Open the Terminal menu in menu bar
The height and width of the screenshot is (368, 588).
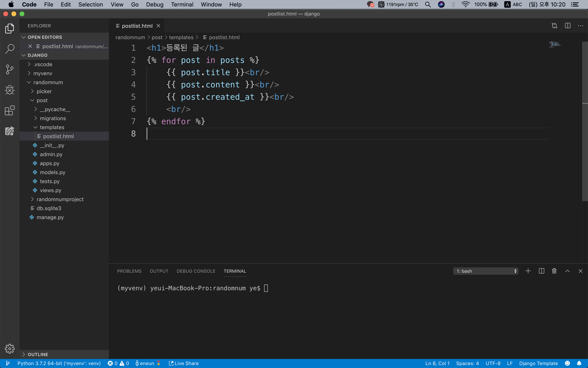(x=182, y=4)
